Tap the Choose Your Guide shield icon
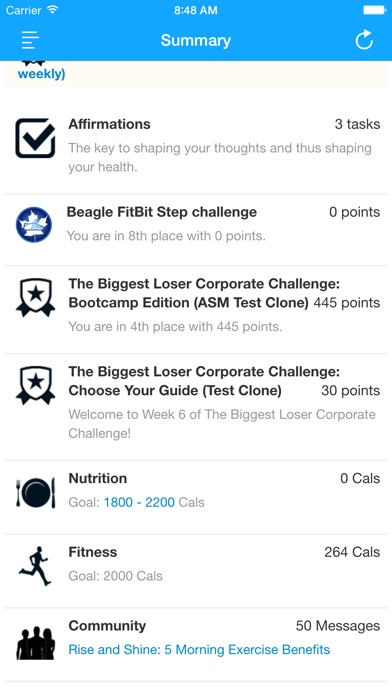Image resolution: width=392 pixels, height=696 pixels. tap(36, 385)
